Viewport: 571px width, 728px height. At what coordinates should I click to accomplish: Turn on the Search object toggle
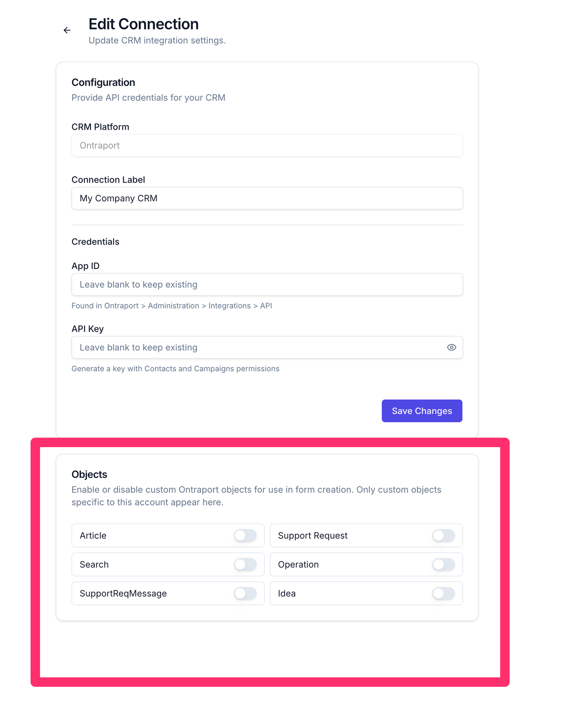245,564
